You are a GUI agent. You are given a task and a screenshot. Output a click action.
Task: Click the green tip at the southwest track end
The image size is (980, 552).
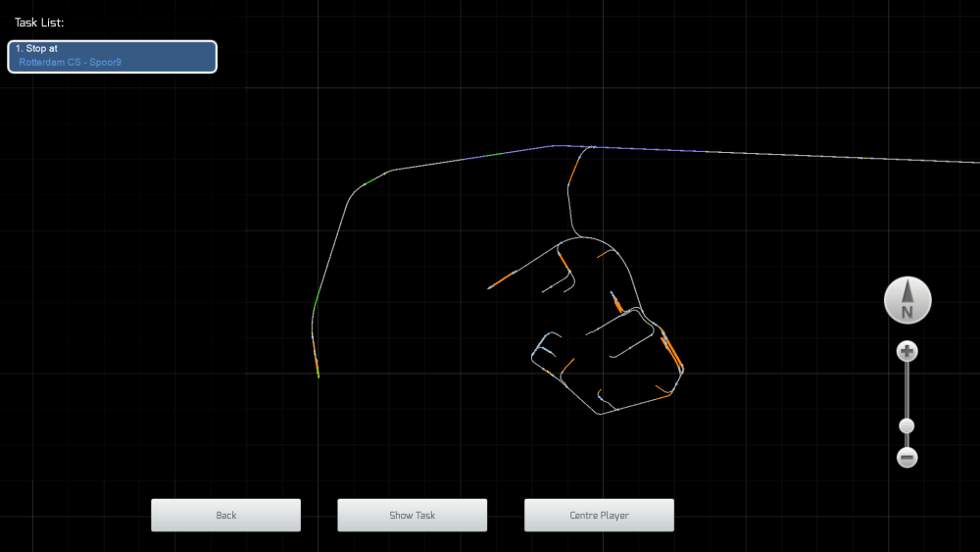(x=318, y=375)
